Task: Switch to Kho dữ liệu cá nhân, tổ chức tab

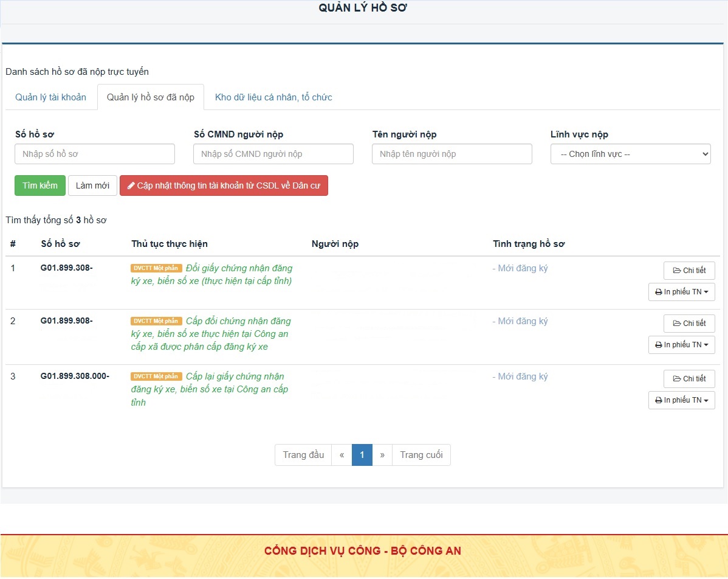Action: (273, 97)
